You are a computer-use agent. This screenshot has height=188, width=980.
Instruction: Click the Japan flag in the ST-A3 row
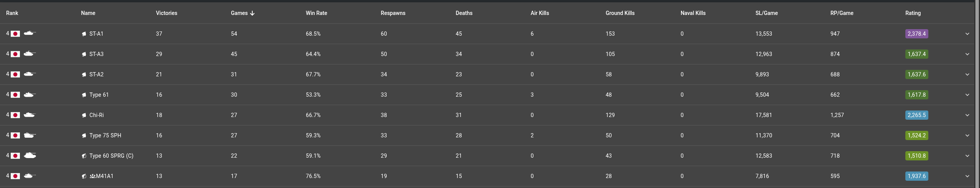(x=15, y=54)
